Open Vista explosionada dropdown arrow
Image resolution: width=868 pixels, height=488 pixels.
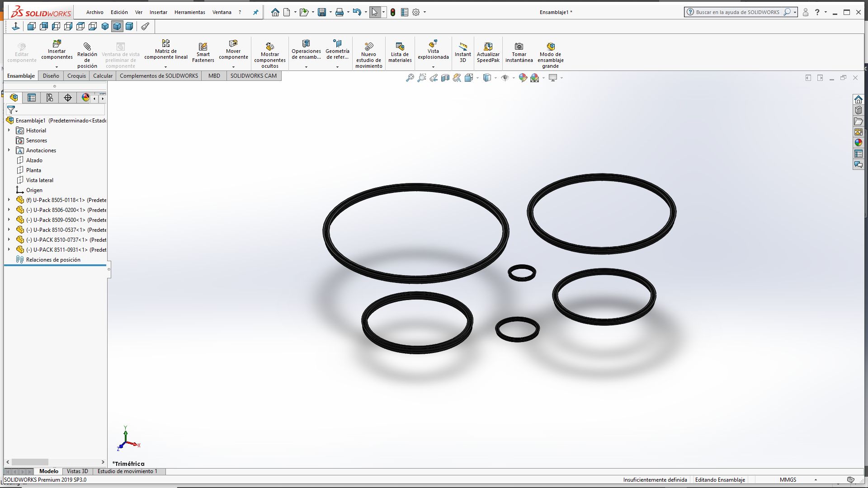(x=433, y=67)
